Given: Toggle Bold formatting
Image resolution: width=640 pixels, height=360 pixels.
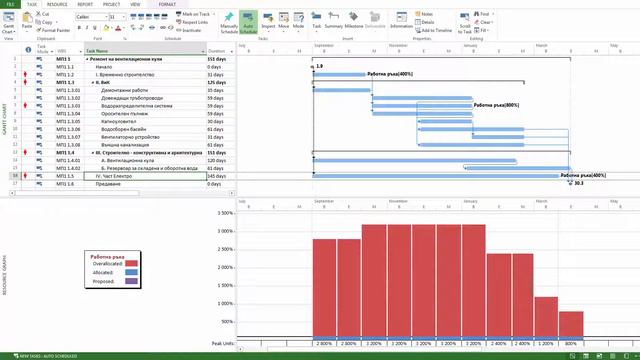Looking at the screenshot, I should (79, 28).
